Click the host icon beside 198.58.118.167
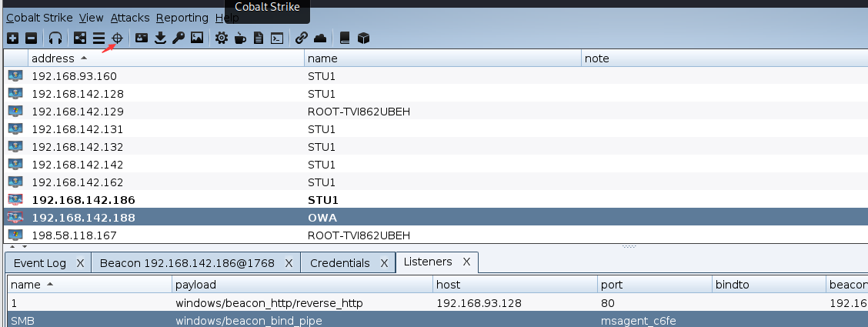Viewport: 868px width, 327px height. (x=15, y=235)
